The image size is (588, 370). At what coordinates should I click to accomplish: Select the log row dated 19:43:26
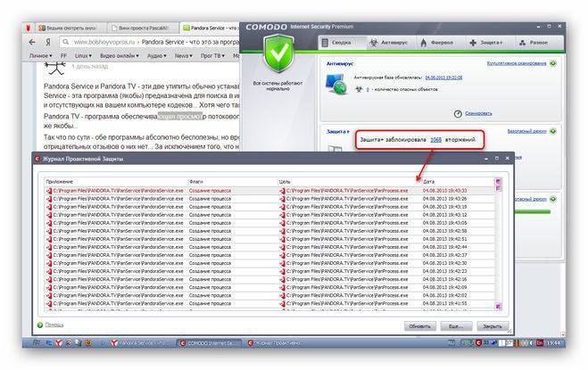click(269, 199)
